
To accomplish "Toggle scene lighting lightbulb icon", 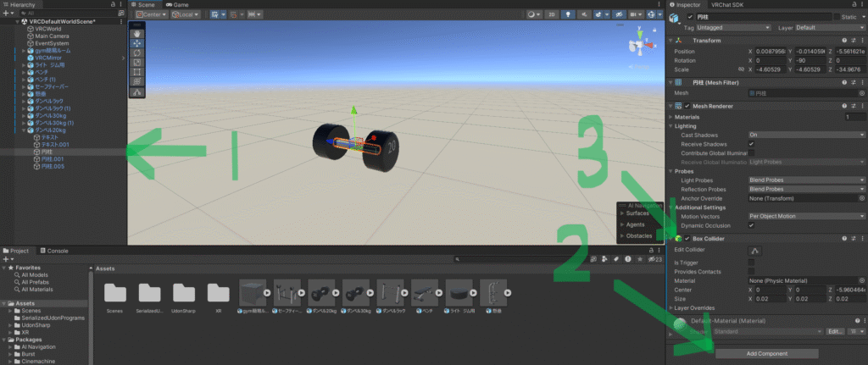I will [570, 14].
